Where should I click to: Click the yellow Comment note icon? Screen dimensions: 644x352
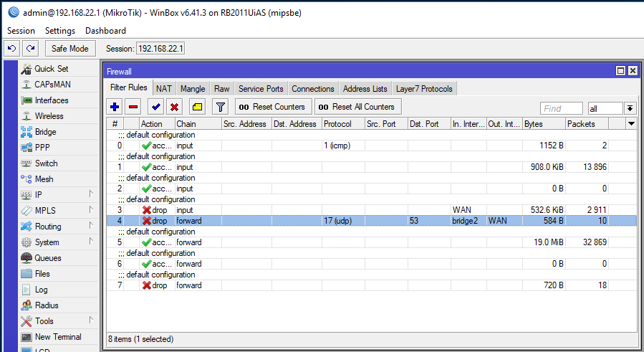197,107
